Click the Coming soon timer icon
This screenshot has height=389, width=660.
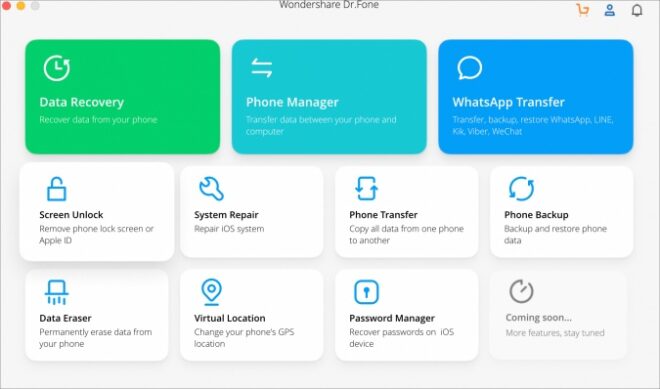[521, 291]
